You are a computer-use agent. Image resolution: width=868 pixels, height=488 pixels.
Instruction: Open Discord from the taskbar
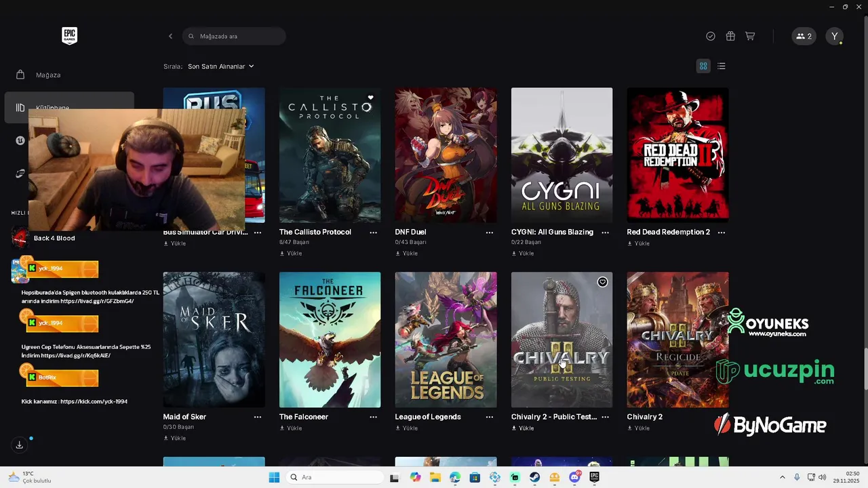575,477
